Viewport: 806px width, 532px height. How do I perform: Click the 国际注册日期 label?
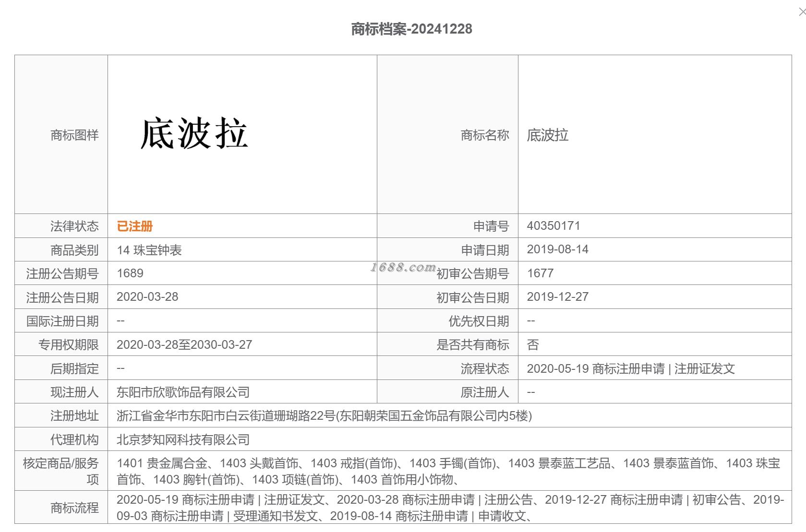[x=62, y=321]
